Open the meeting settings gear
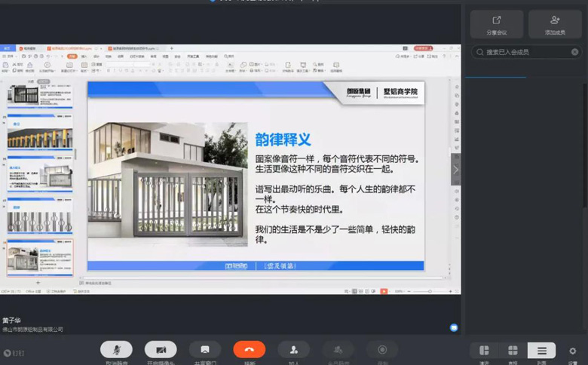 pos(573,351)
